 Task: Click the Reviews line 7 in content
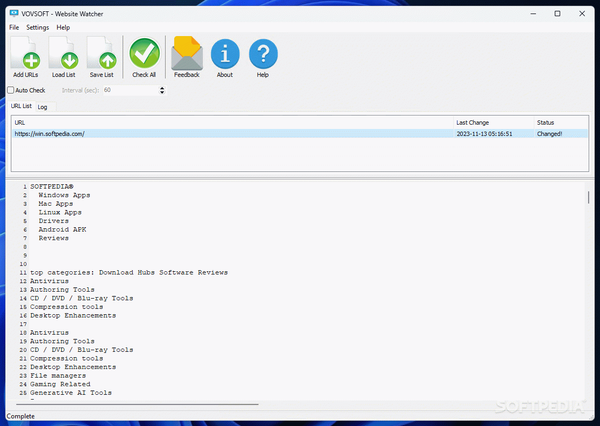(x=54, y=238)
